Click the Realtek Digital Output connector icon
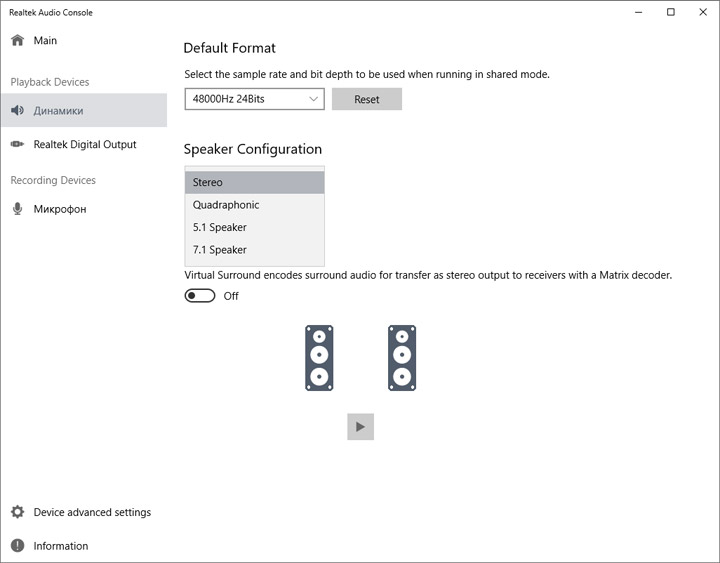720x563 pixels. (17, 145)
